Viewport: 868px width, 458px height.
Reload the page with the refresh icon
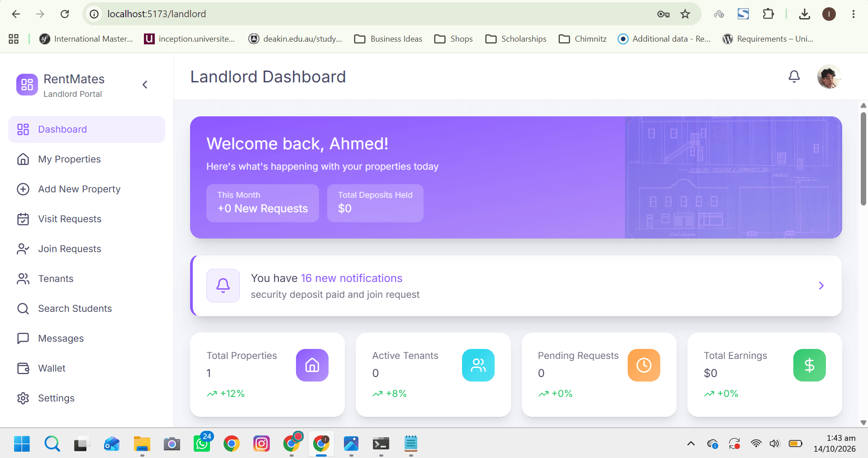coord(65,14)
